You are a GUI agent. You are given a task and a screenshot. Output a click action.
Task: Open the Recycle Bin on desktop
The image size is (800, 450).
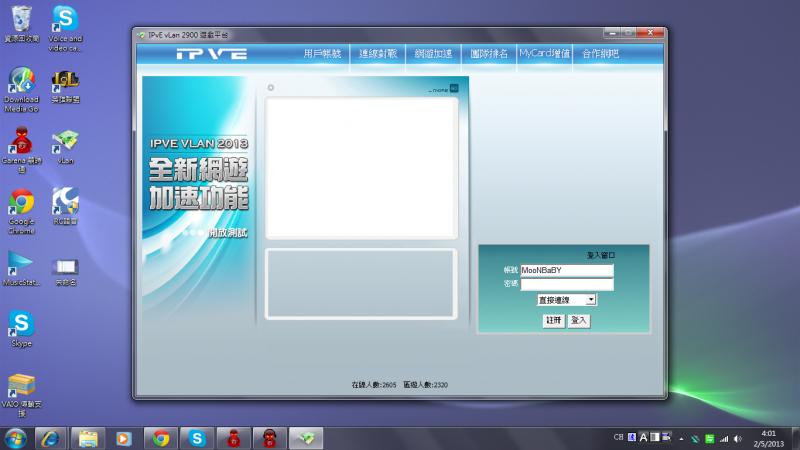pyautogui.click(x=21, y=18)
